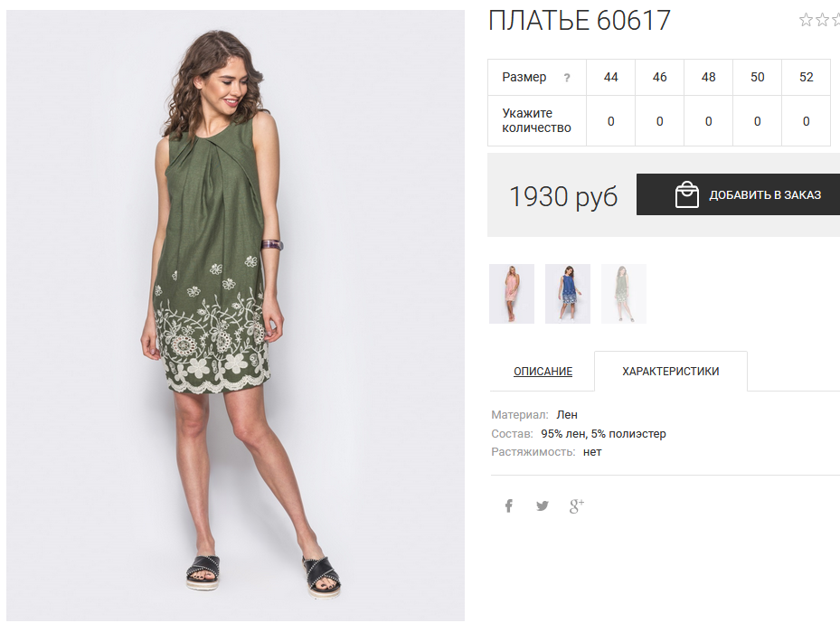Click the Twitter share icon
840x623 pixels.
543,505
